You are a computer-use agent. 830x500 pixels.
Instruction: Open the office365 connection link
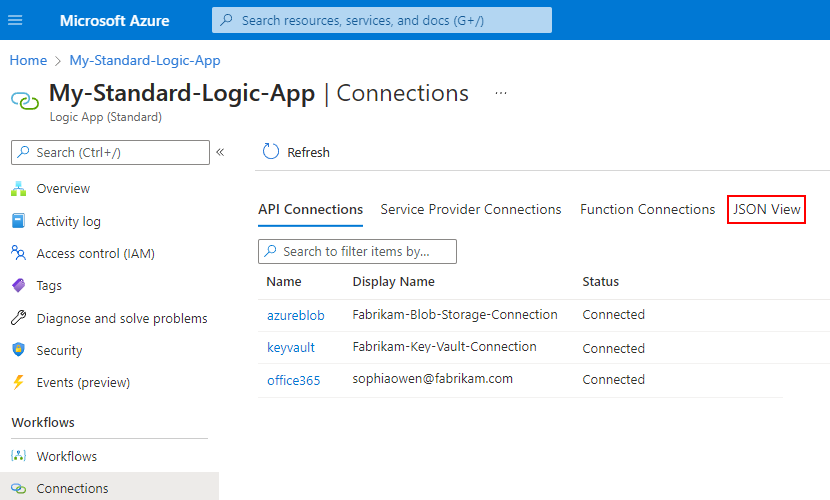pos(293,380)
